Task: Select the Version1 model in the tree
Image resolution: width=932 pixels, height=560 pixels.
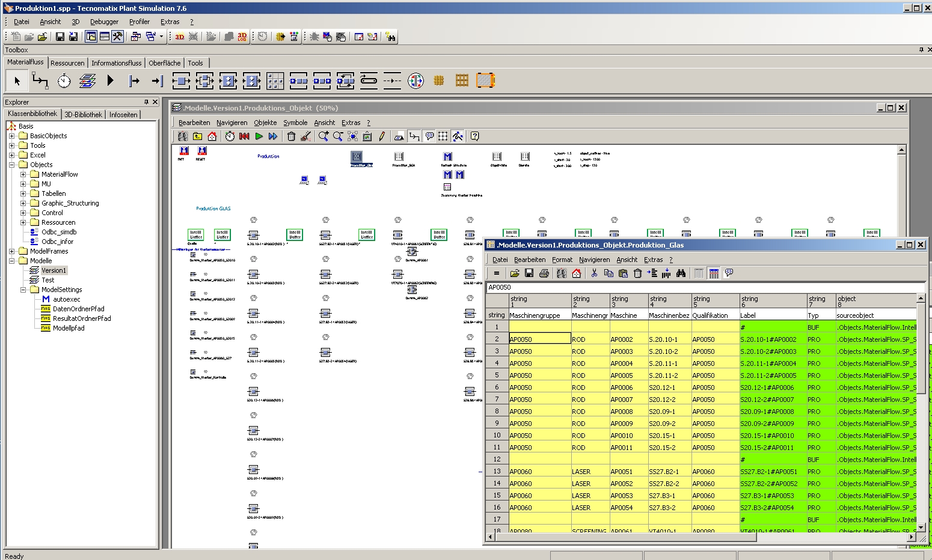Action: pyautogui.click(x=54, y=270)
